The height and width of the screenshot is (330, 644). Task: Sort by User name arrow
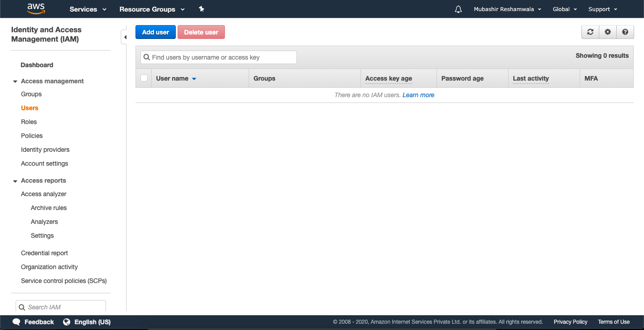point(194,79)
